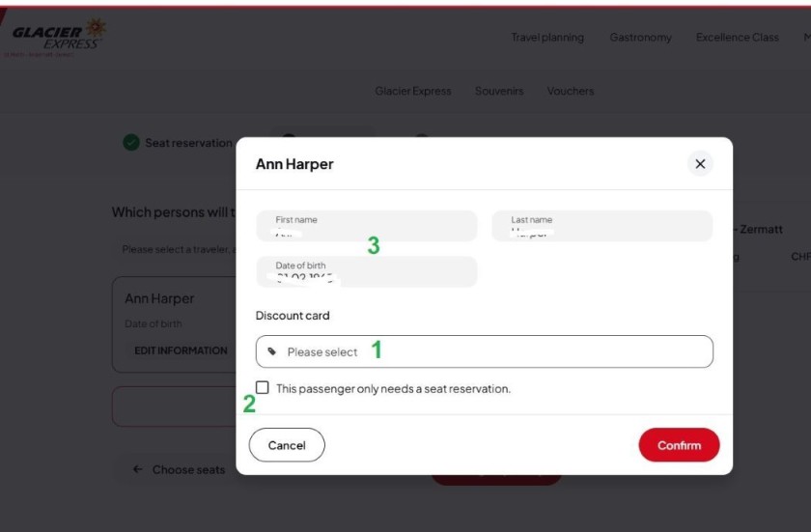
Task: Click the First name field
Action: [x=366, y=226]
